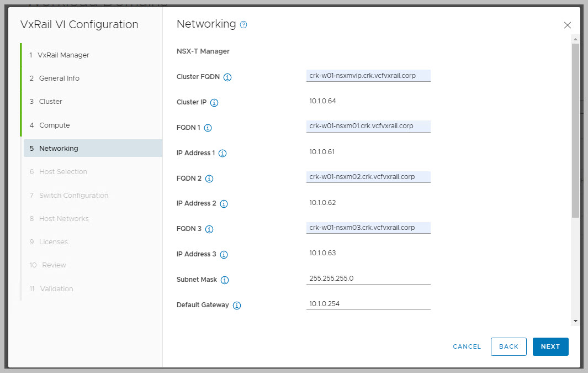Edit the Cluster FQDN field
588x373 pixels.
coord(368,76)
